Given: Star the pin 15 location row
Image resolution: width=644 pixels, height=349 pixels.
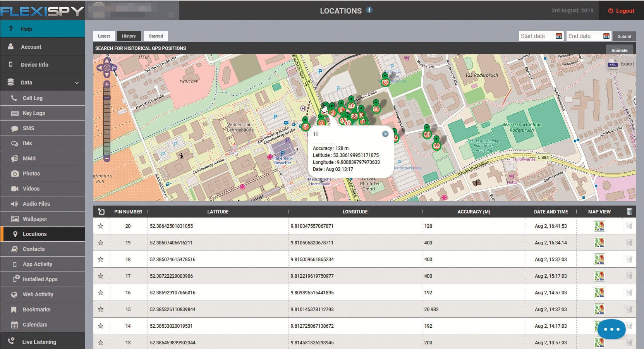Looking at the screenshot, I should 101,309.
